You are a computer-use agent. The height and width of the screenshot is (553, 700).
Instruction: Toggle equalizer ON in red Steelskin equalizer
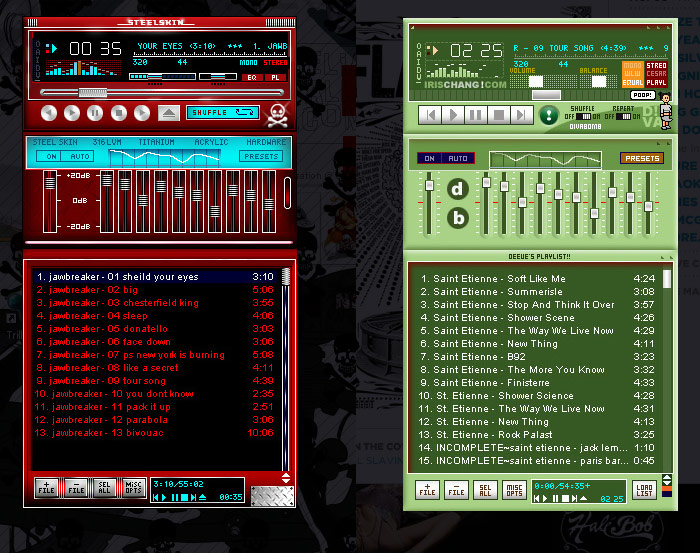pos(51,157)
